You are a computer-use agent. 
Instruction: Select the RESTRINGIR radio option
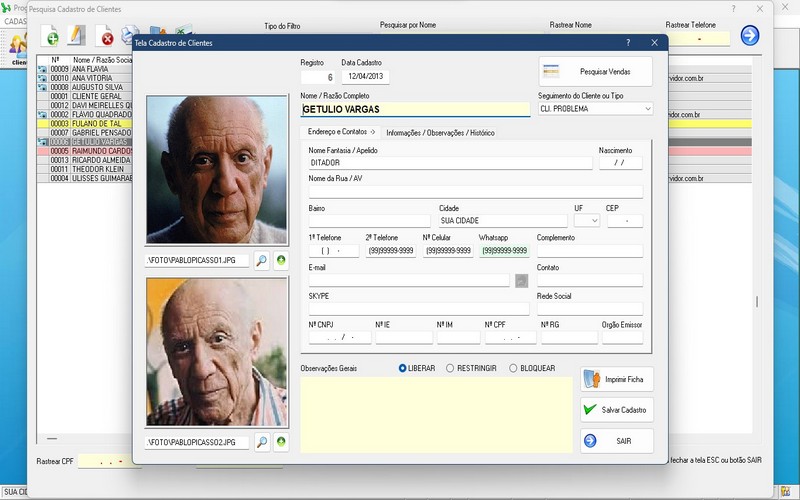coord(450,368)
